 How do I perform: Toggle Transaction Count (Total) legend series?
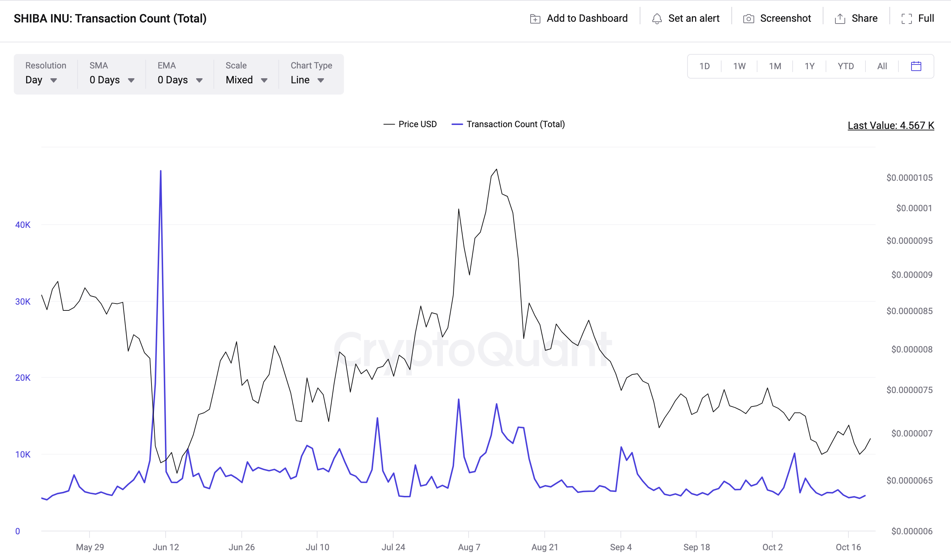tap(508, 124)
